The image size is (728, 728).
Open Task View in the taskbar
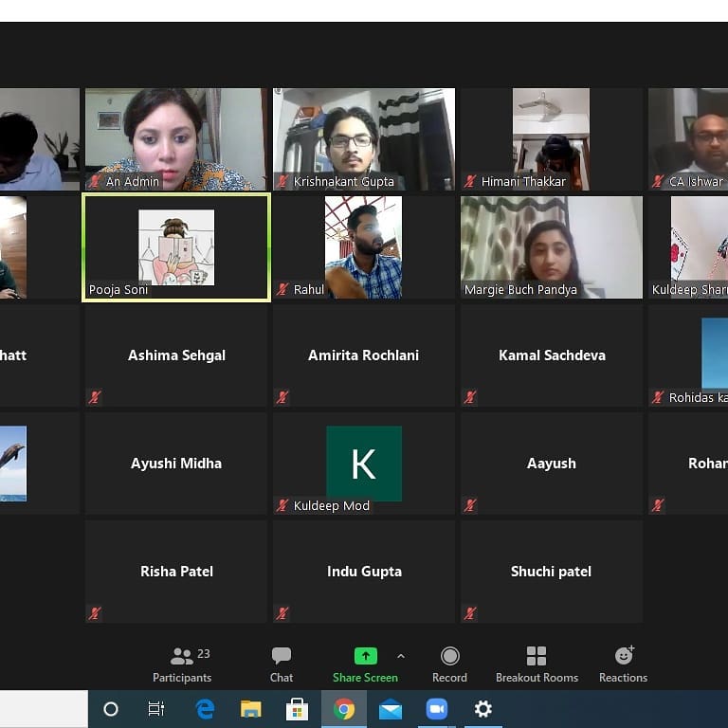[x=156, y=709]
